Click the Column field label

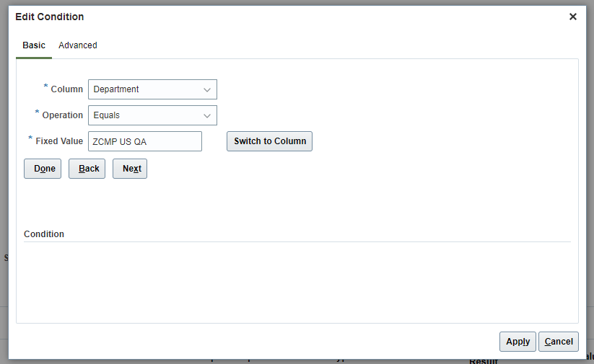point(67,89)
